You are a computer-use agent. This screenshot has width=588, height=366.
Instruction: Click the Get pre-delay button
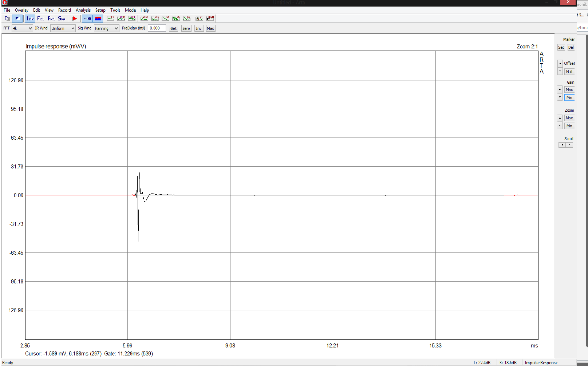click(x=173, y=28)
